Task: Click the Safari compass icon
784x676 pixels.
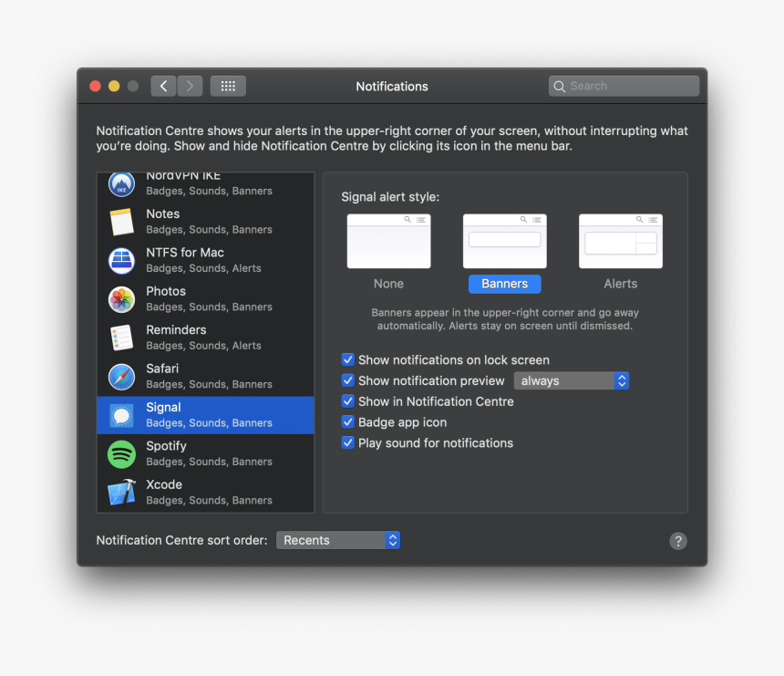Action: 121,376
